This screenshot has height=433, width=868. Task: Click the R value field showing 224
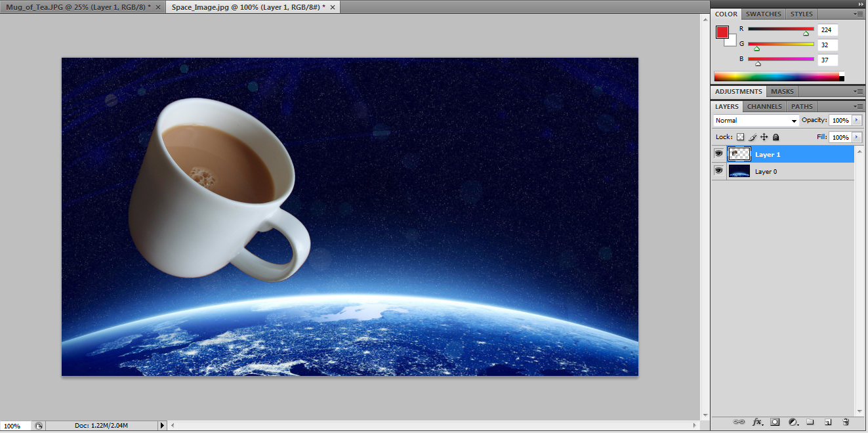828,30
